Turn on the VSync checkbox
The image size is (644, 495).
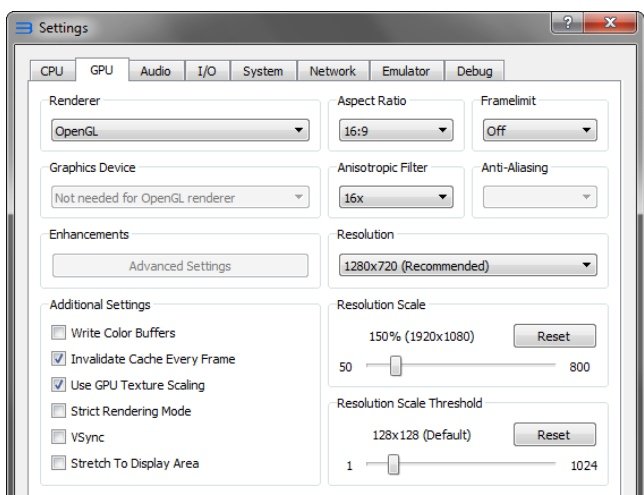click(59, 437)
